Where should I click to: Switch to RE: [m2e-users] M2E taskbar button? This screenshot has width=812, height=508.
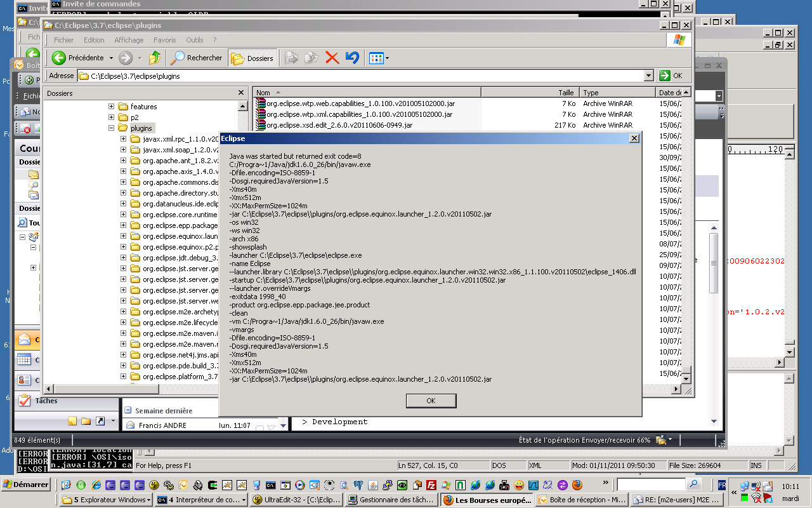click(x=676, y=500)
